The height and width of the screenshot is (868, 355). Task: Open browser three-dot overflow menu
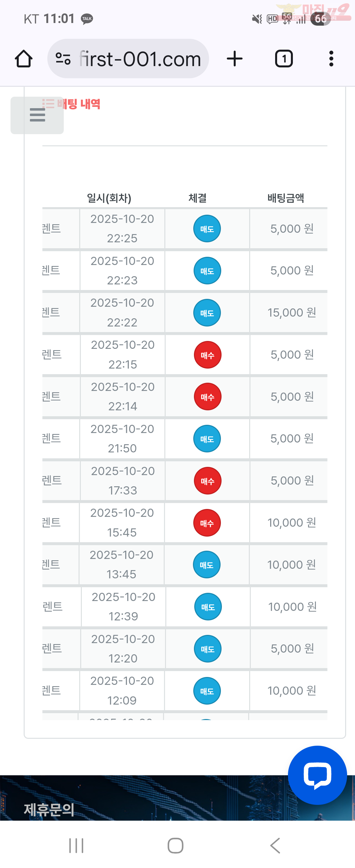pyautogui.click(x=331, y=59)
